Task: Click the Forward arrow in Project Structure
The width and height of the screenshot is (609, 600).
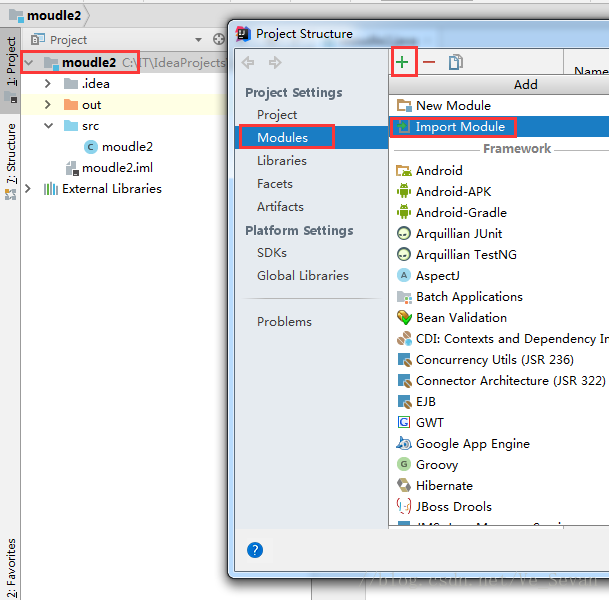Action: pos(275,62)
